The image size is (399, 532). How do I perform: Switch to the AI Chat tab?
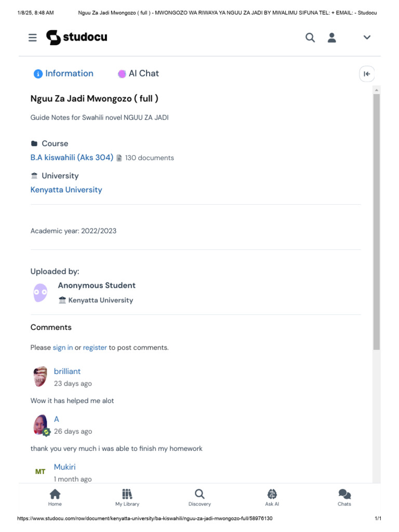tap(138, 74)
